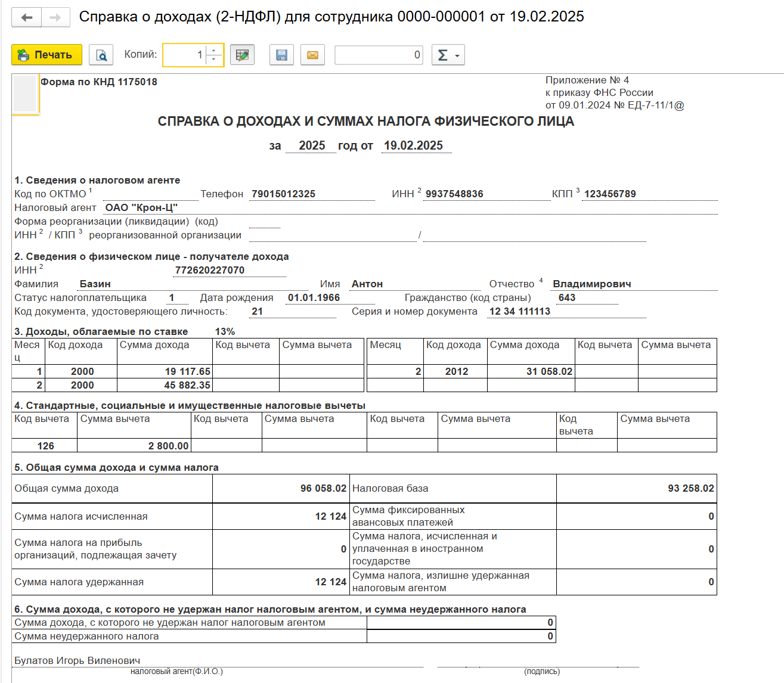
Task: Increase copies with the up stepper arrow
Action: 214,50
